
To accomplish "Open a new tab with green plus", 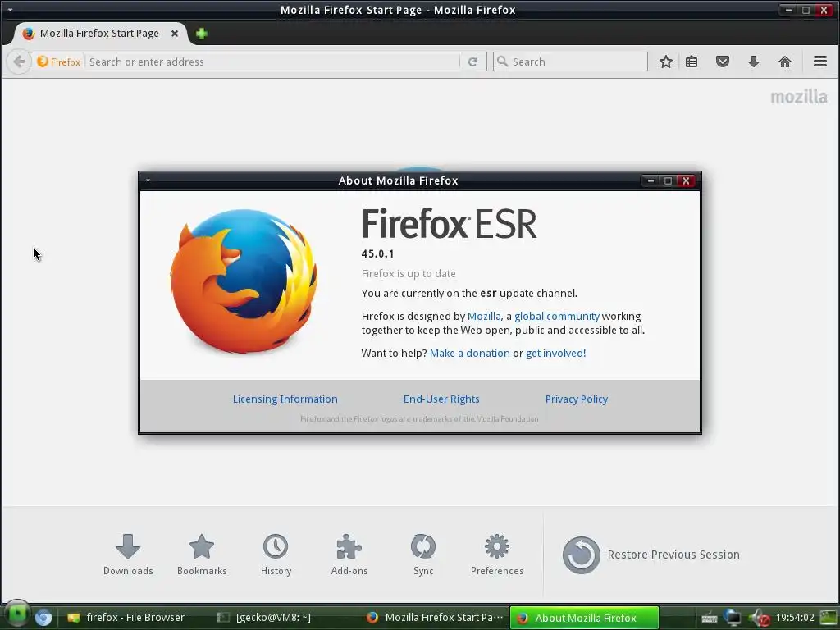I will click(202, 34).
